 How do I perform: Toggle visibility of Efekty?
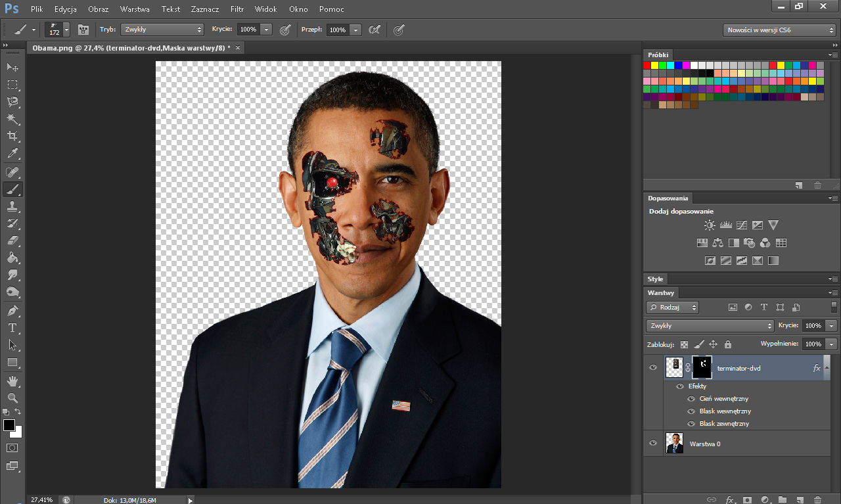(680, 386)
